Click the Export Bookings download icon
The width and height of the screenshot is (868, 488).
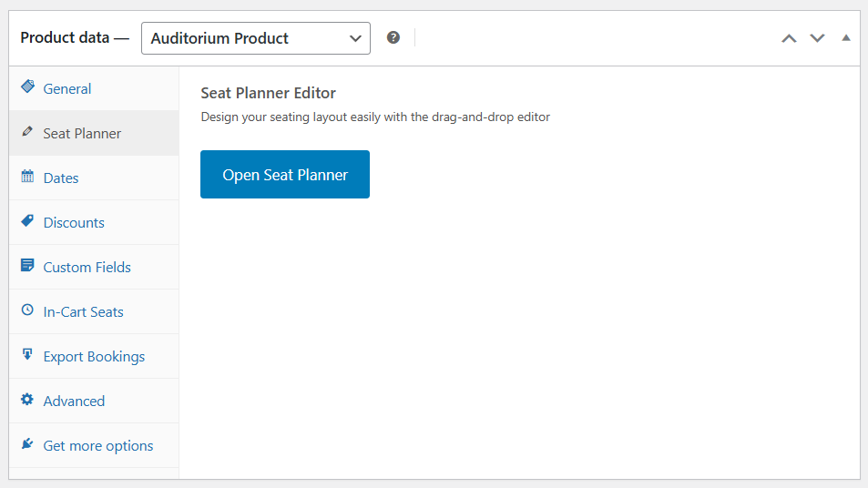tap(27, 355)
